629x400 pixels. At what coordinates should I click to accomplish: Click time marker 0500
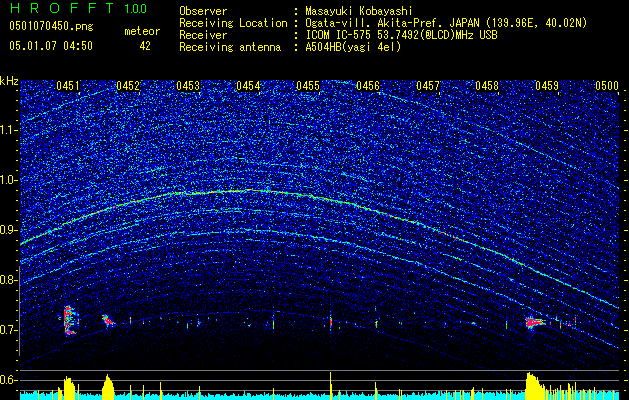pos(607,86)
